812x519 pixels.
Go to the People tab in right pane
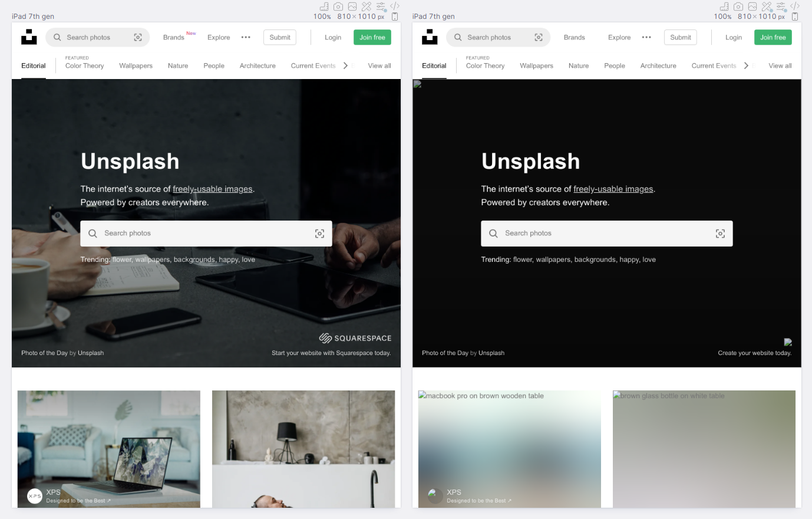click(615, 65)
